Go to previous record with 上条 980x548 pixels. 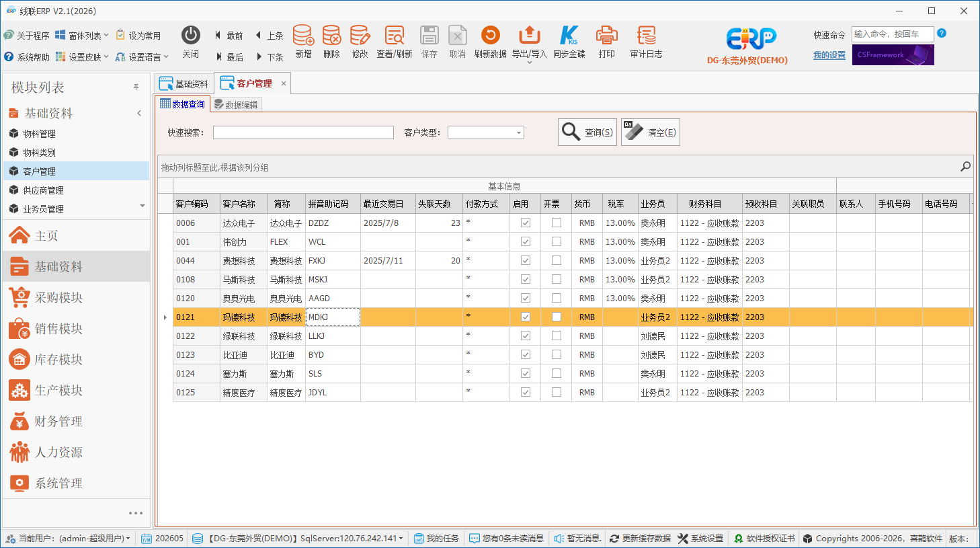click(x=270, y=36)
